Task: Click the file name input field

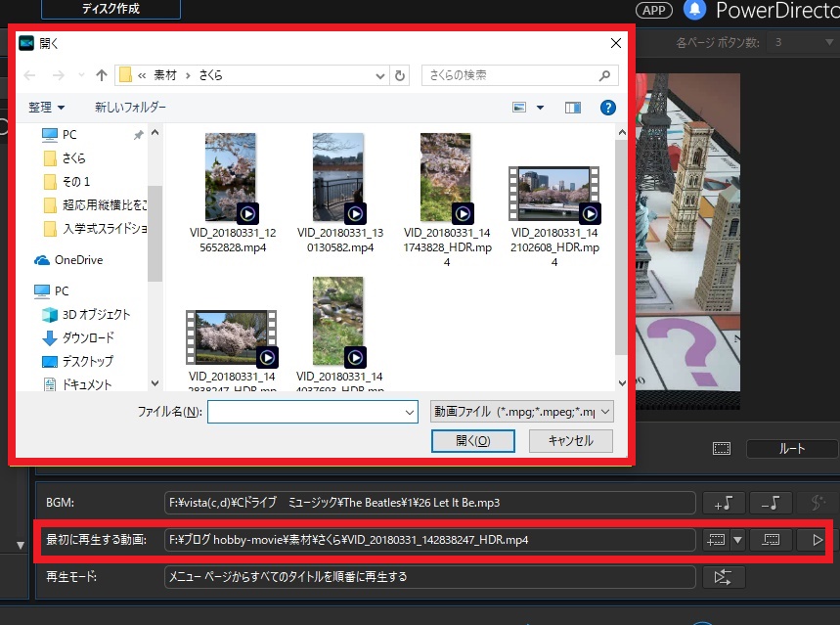Action: coord(313,412)
